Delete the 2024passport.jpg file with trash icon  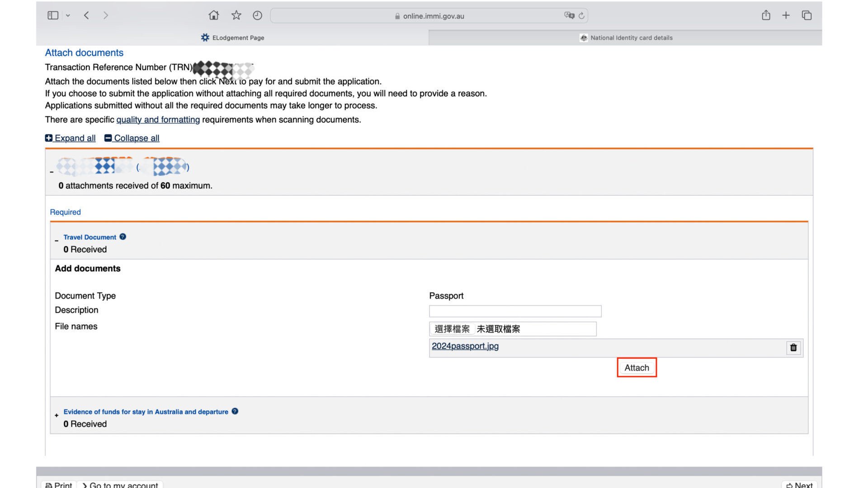[x=793, y=347]
